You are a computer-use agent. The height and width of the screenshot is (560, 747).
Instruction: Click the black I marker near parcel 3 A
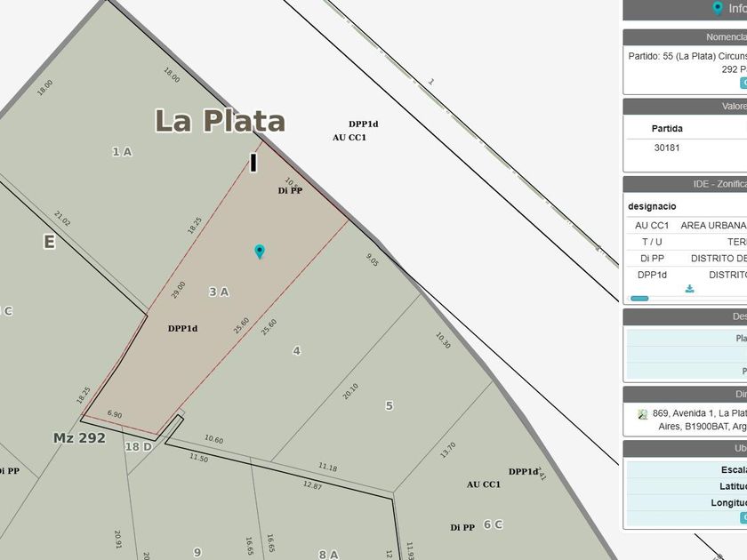point(253,163)
